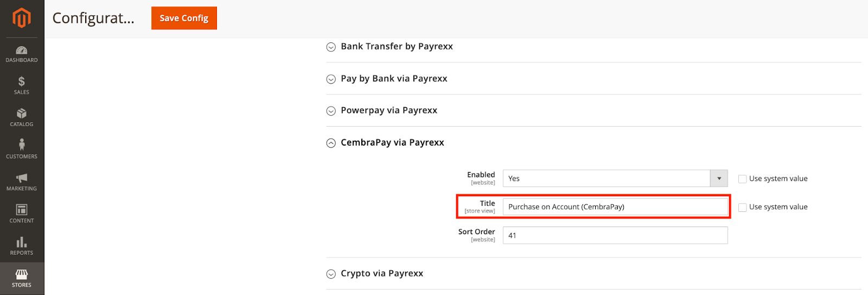Toggle Use system value for Title
Viewport: 868px width, 295px height.
tap(743, 207)
